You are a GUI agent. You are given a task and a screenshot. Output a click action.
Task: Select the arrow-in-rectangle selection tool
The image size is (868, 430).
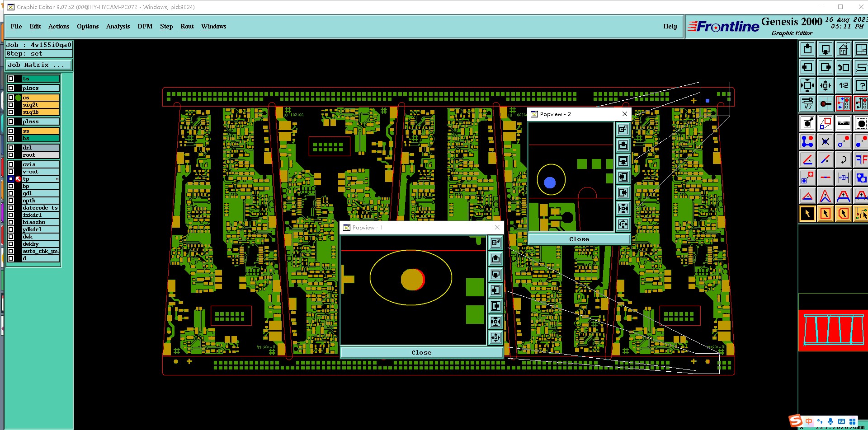pyautogui.click(x=826, y=213)
